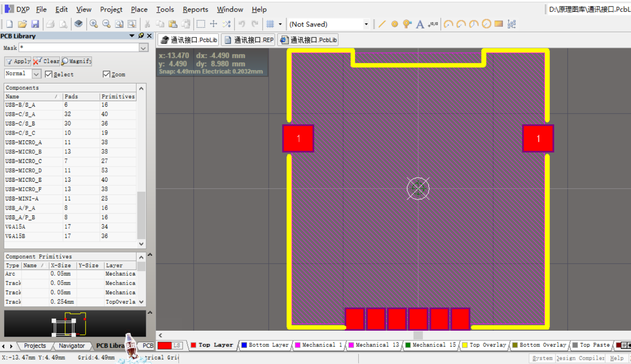Select the Place Via tool
Image resolution: width=631 pixels, height=364 pixels.
(407, 24)
